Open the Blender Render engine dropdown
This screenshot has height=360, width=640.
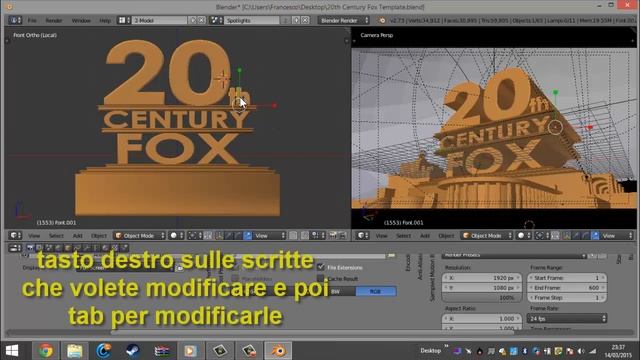(x=344, y=20)
